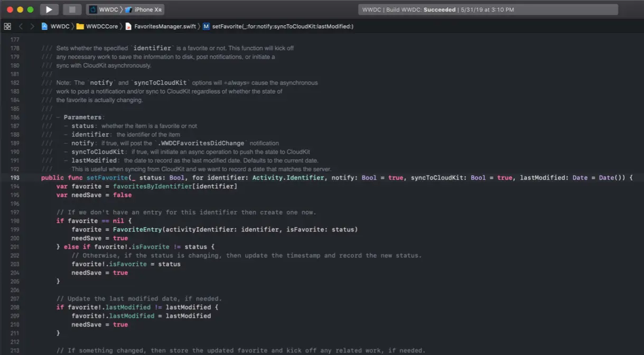Click "FavoriteEntry" initializer on line 199

[137, 230]
